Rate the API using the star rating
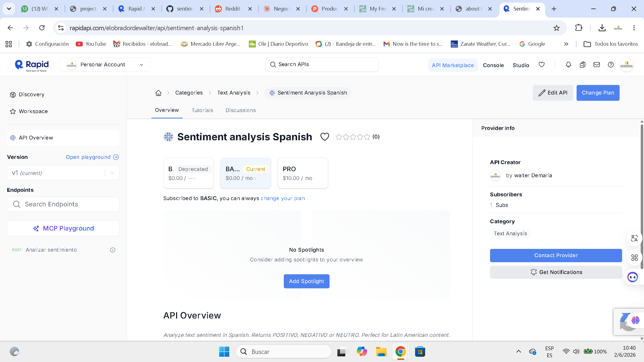 (353, 137)
